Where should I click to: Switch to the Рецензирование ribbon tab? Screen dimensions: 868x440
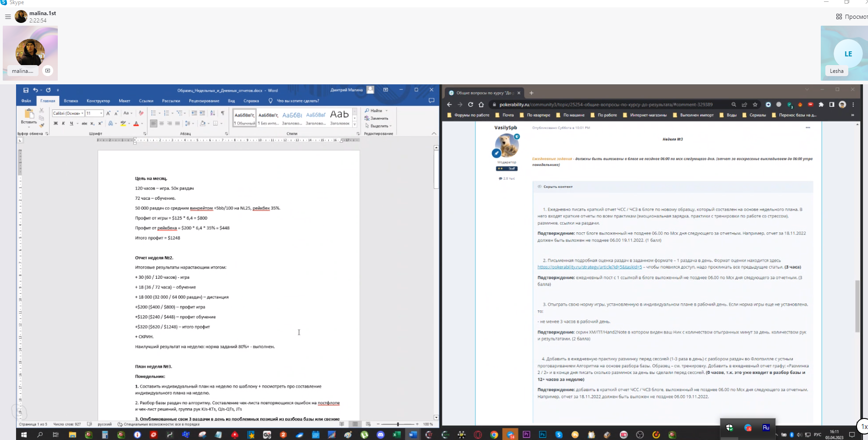click(x=204, y=101)
